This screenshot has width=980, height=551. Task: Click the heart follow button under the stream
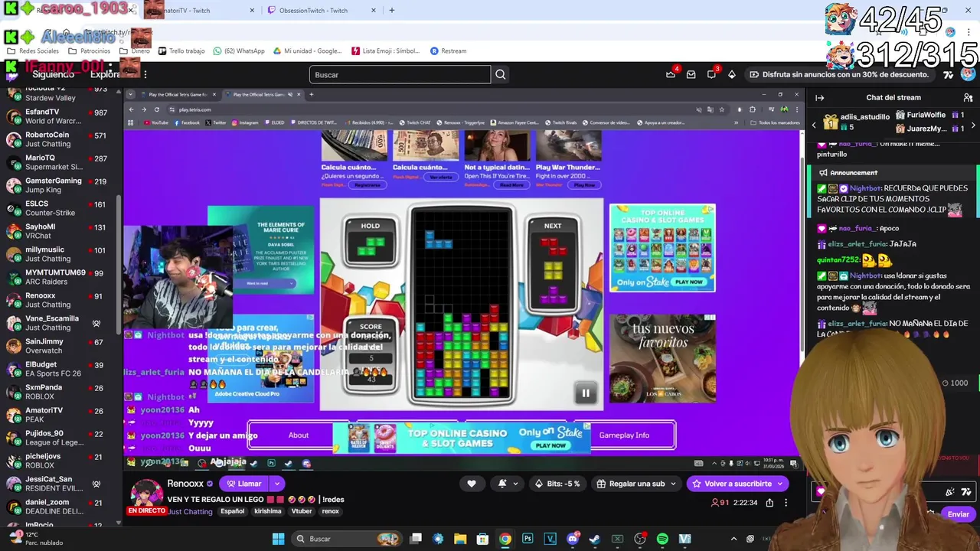[x=472, y=484]
